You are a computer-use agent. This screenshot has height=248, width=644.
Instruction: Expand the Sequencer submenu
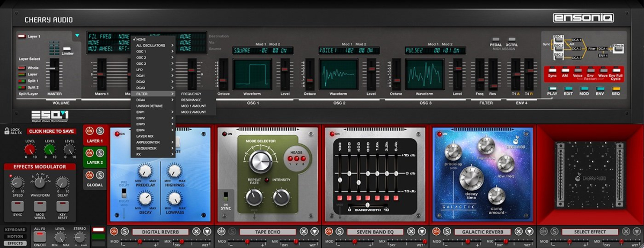click(x=153, y=148)
